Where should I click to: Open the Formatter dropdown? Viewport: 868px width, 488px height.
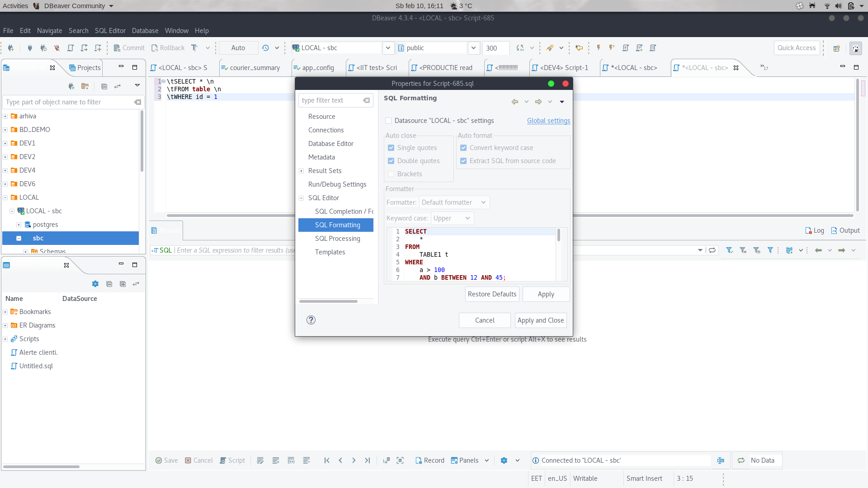[x=453, y=202]
